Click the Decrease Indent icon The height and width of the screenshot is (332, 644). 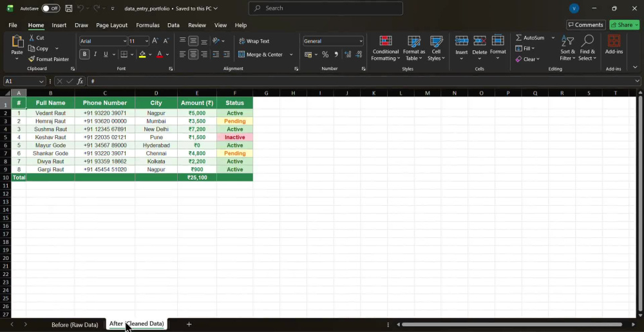click(x=216, y=54)
